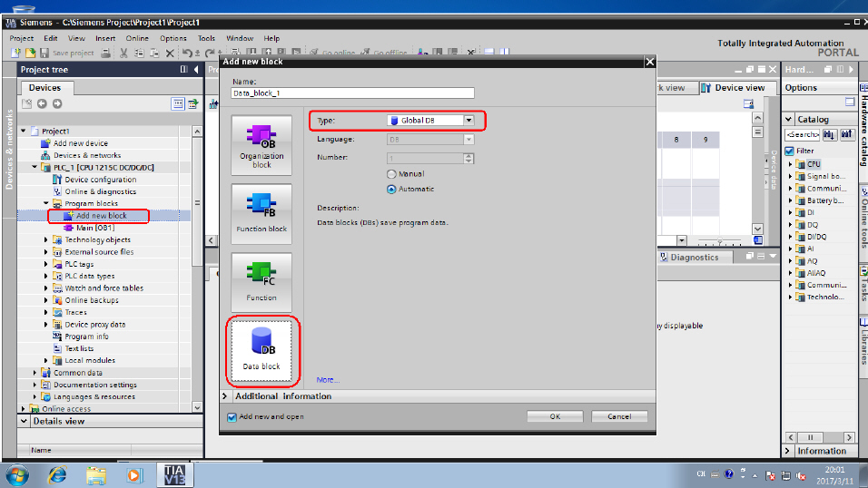Open Windows Explorer folder on taskbar

pyautogui.click(x=96, y=474)
